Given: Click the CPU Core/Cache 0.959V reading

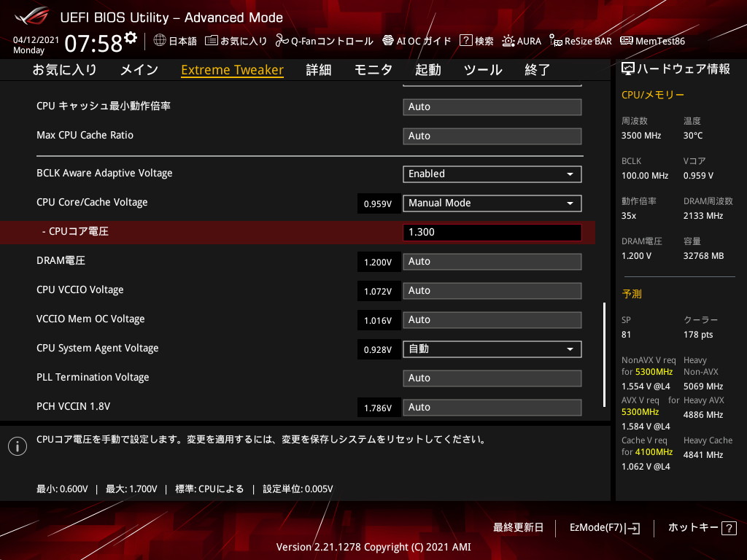Looking at the screenshot, I should coord(378,204).
